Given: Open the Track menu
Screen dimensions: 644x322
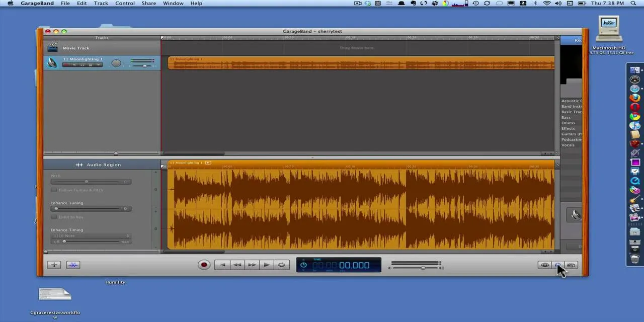Looking at the screenshot, I should [101, 3].
